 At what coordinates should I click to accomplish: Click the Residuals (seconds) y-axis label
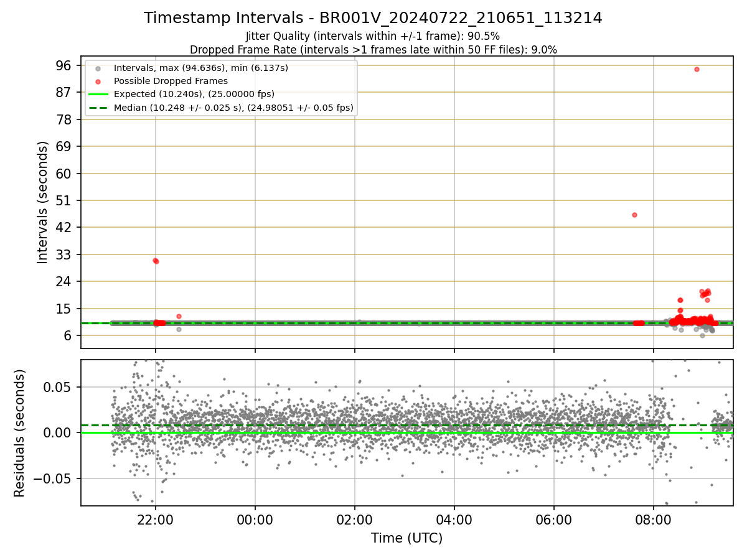point(20,433)
